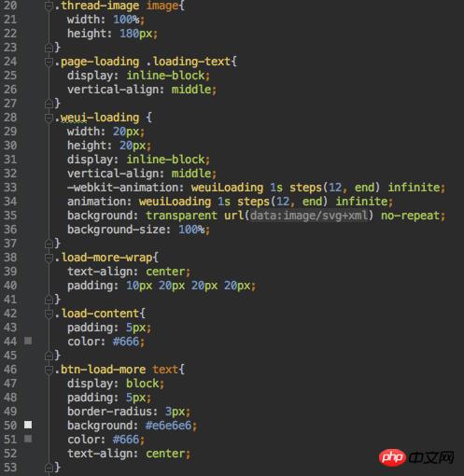464x476 pixels.
Task: Click fold end marker on line 37
Action: (x=49, y=244)
